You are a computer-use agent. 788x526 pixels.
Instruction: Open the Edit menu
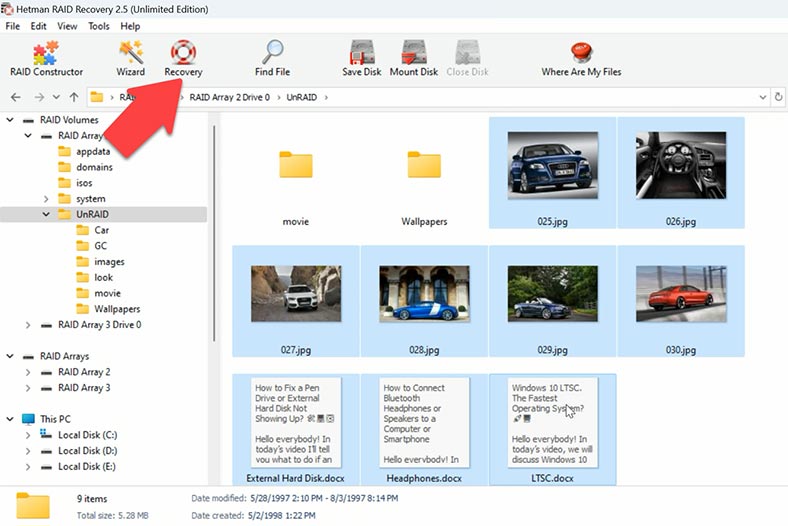point(38,26)
